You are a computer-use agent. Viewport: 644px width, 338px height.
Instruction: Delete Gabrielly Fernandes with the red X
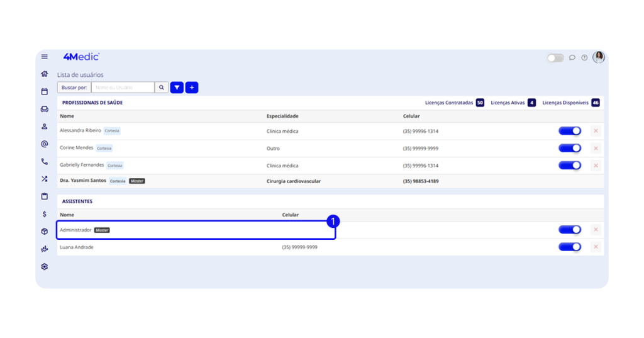coord(596,166)
